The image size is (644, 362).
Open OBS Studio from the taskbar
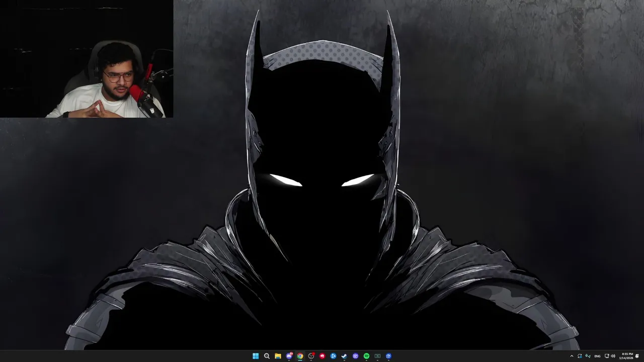coord(311,356)
